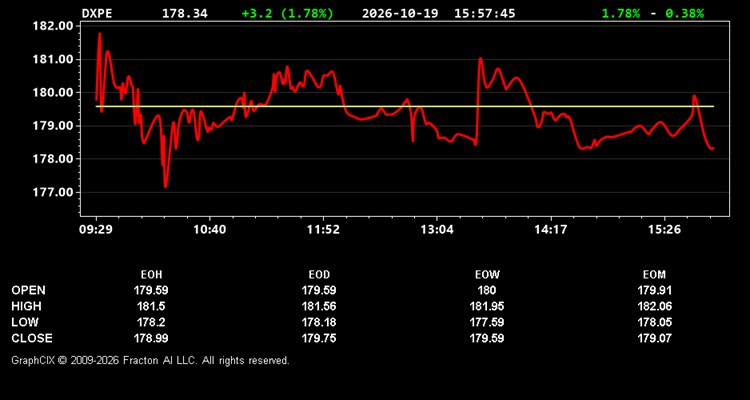Click the EOD column header

pyautogui.click(x=319, y=275)
